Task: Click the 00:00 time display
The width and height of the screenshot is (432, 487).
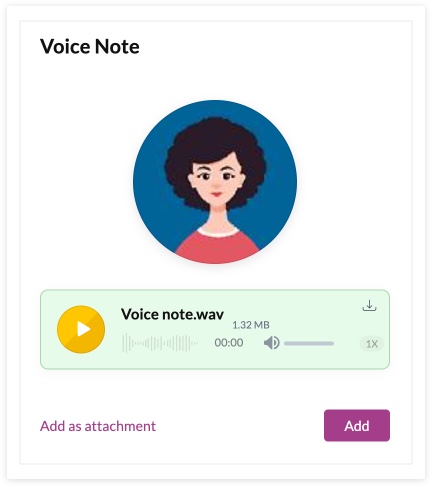Action: coord(229,343)
